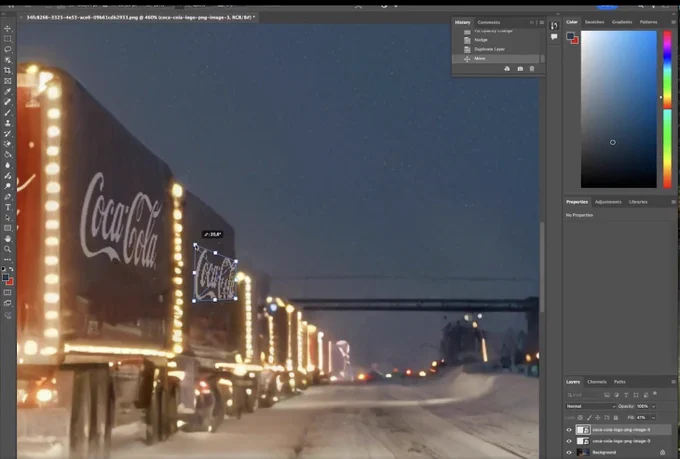Screen dimensions: 680x459
Task: Select the Rectangular Marquee tool
Action: 8,39
